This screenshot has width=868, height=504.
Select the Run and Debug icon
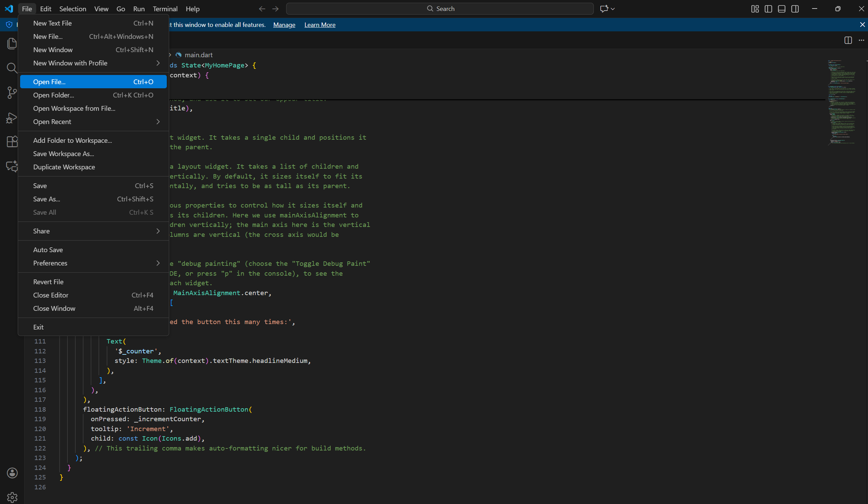click(12, 117)
